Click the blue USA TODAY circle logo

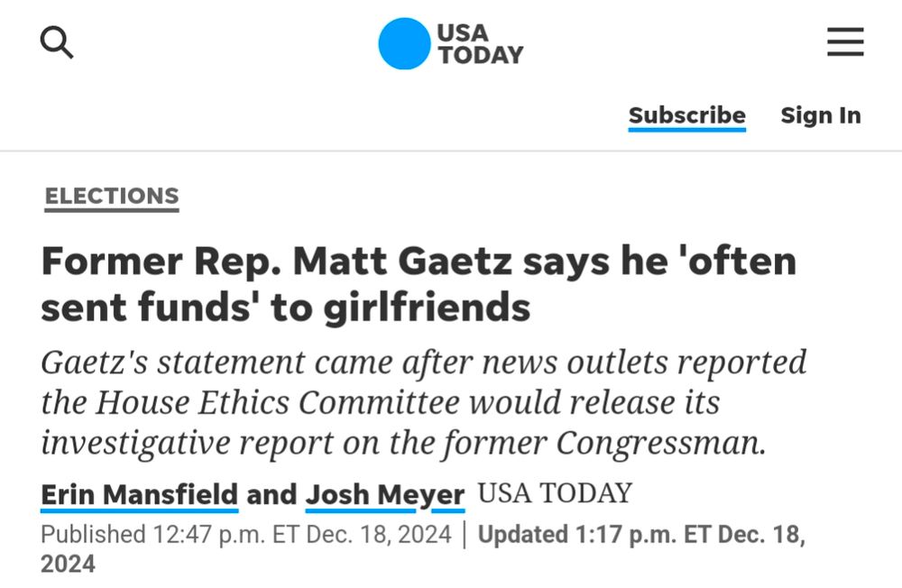coord(405,41)
